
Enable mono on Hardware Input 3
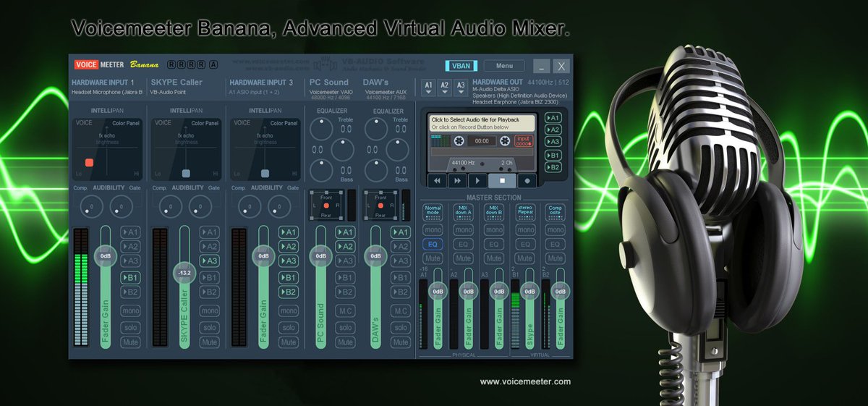point(288,311)
